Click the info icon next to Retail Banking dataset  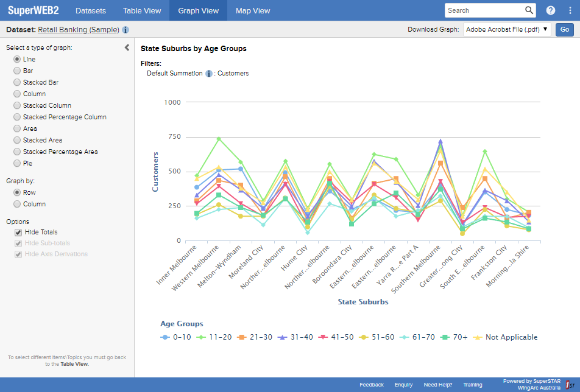click(126, 29)
